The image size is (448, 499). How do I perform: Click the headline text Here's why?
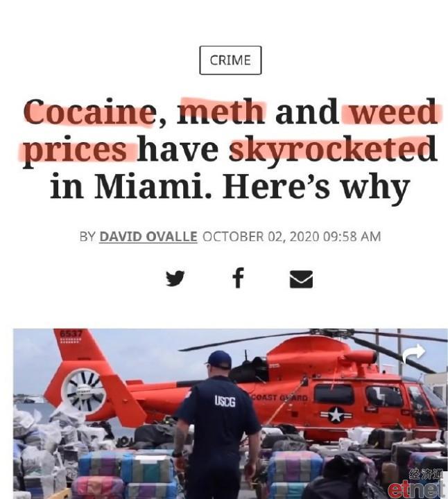tap(316, 186)
